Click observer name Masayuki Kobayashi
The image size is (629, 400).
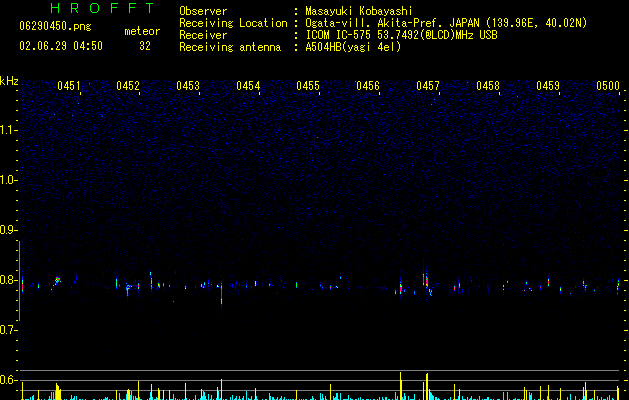click(x=359, y=11)
